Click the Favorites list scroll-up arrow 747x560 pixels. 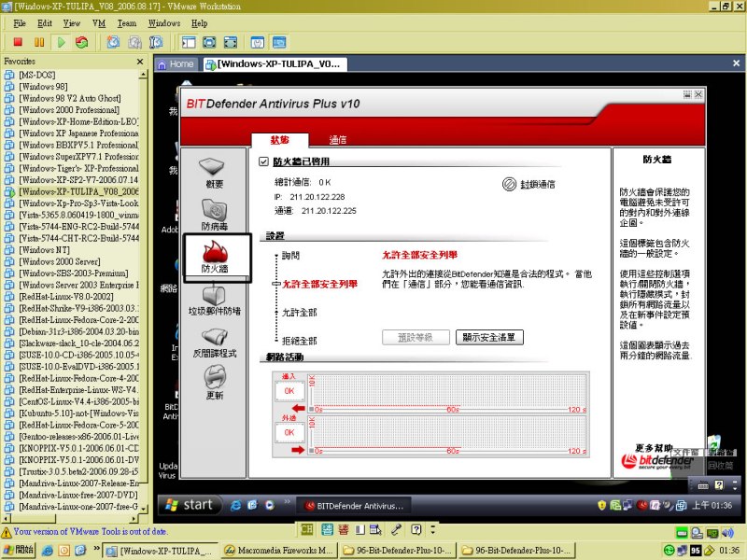[143, 75]
